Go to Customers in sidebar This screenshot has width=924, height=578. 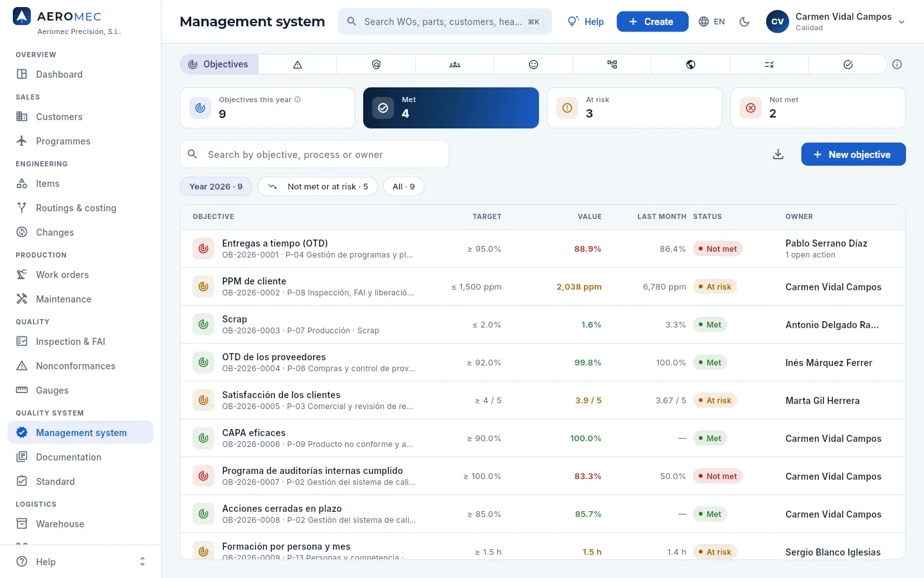[x=81, y=117]
